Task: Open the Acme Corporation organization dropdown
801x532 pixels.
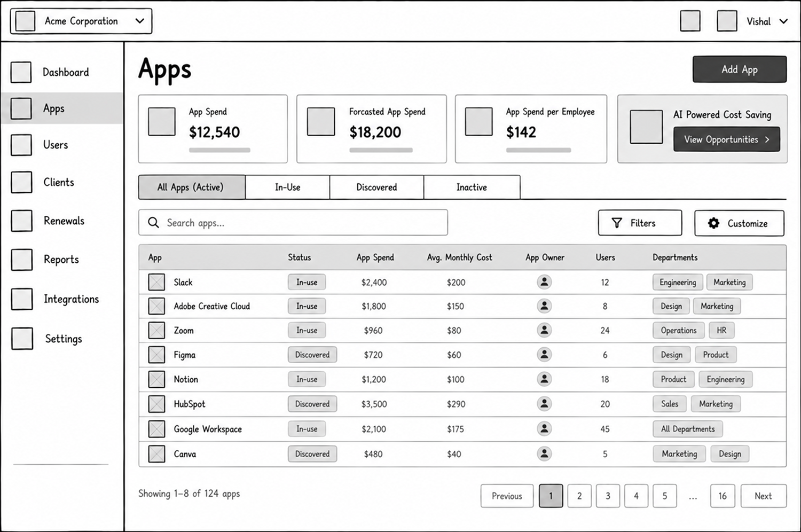Action: pos(81,21)
